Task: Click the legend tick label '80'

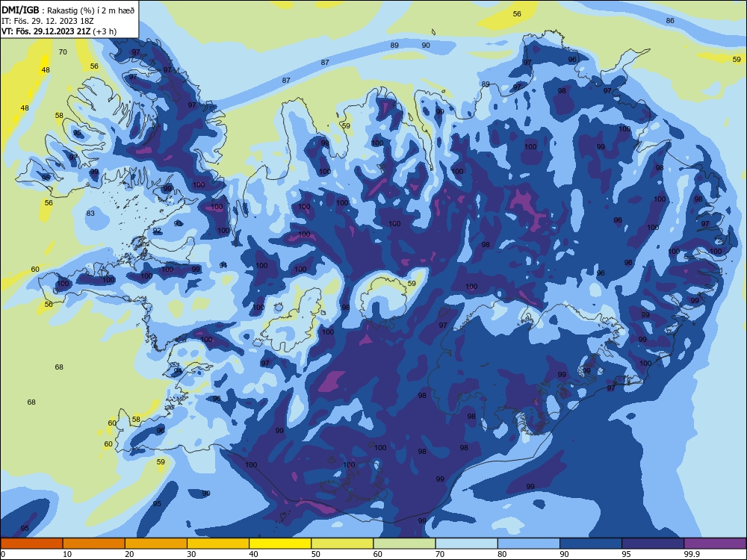Action: click(x=502, y=554)
